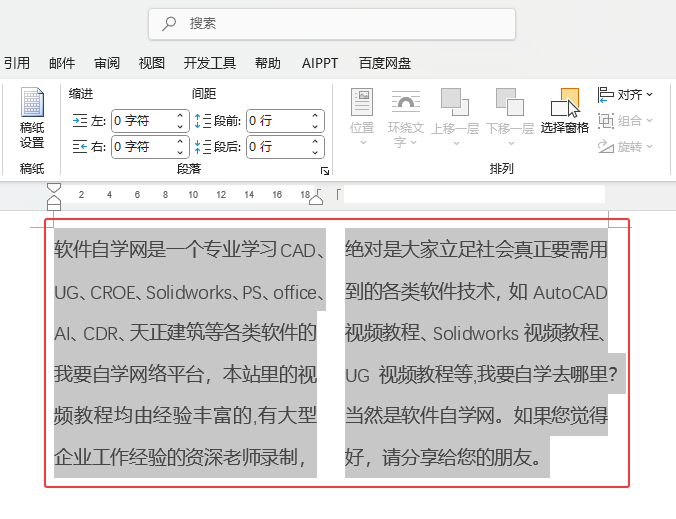Screen dimensions: 676x519
Task: Increase 段后 spacing with up arrow
Action: 315,142
